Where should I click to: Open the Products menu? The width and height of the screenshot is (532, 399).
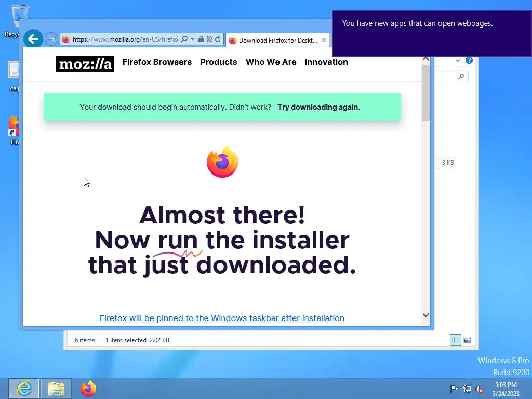pos(219,62)
